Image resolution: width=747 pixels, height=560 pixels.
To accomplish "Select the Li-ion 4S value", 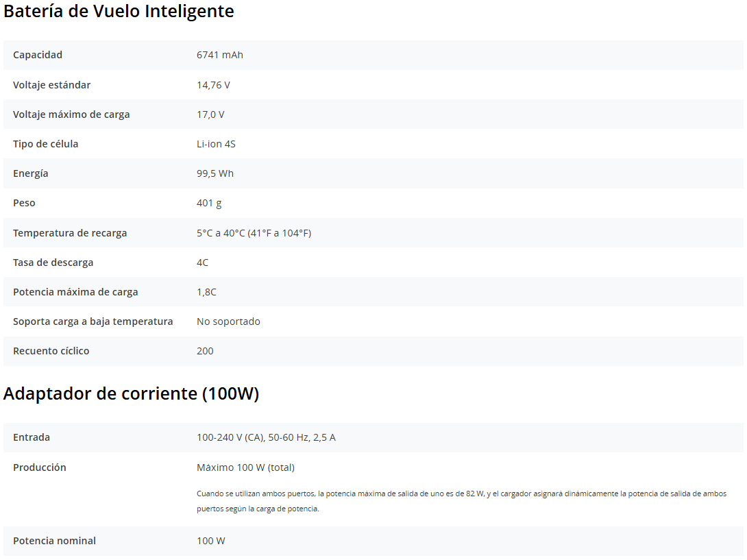I will pyautogui.click(x=216, y=144).
